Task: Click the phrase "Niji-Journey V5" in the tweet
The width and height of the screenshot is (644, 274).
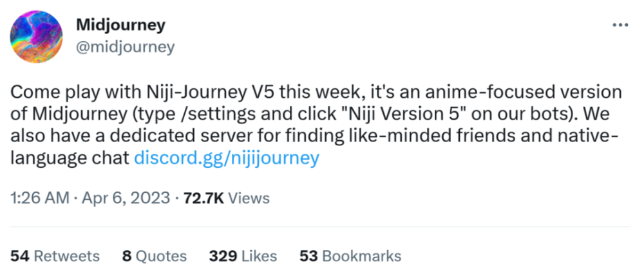Action: 211,92
